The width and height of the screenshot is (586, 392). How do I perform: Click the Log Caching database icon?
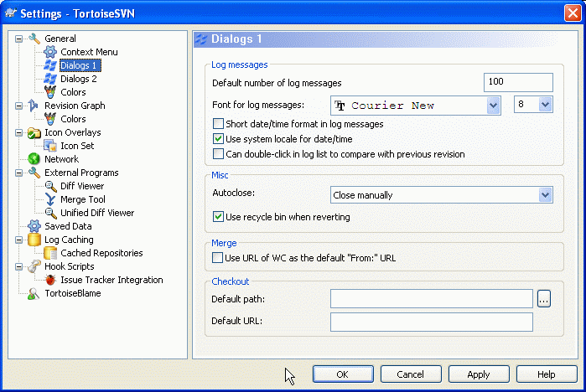coord(34,240)
